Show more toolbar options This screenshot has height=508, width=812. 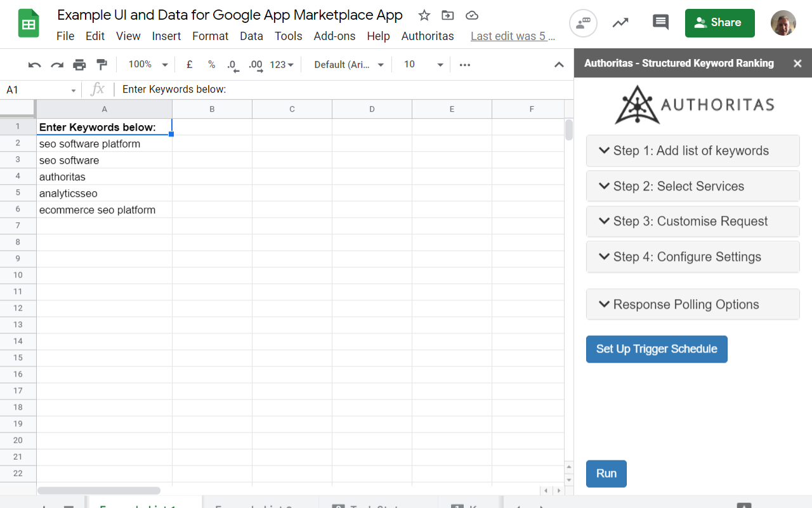click(x=465, y=64)
